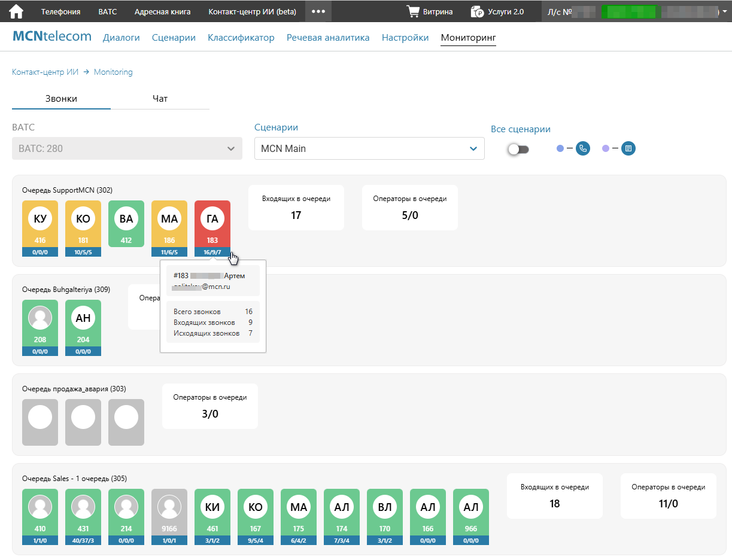Click the 40/37/3 stats under 431

tap(83, 540)
